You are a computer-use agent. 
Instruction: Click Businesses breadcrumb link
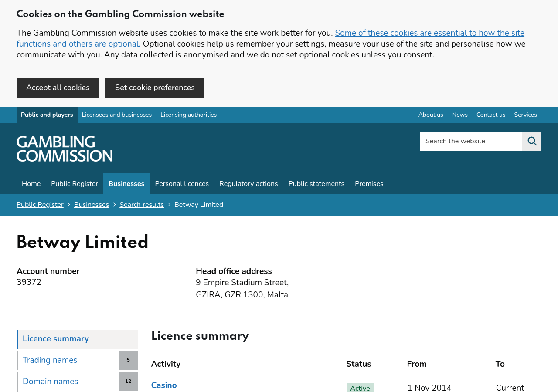[x=92, y=205]
